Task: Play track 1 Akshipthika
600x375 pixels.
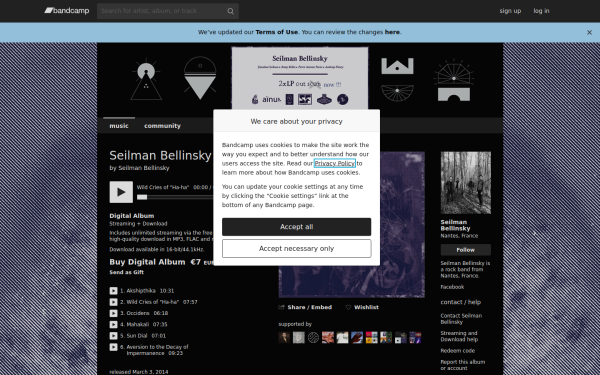Action: (113, 291)
